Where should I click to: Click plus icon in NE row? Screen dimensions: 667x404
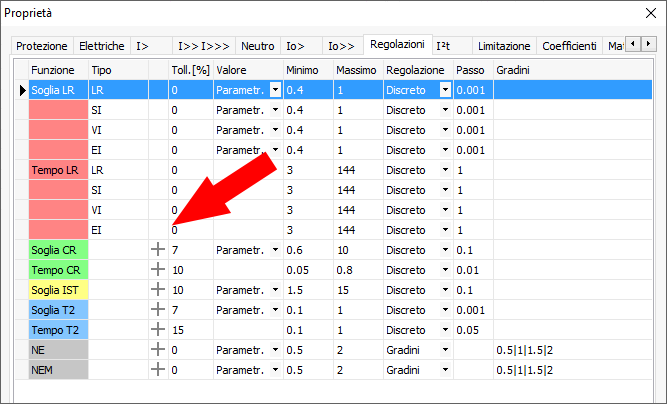pyautogui.click(x=157, y=350)
